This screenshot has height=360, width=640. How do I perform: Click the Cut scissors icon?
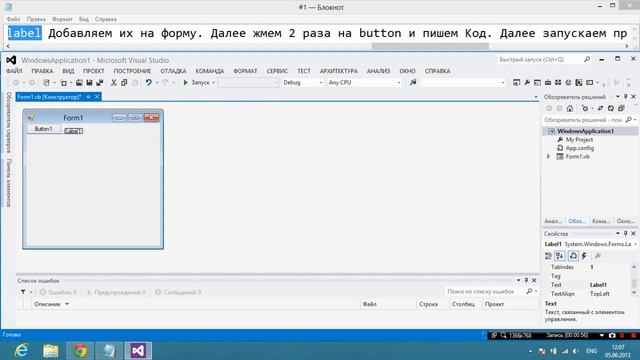coord(114,82)
